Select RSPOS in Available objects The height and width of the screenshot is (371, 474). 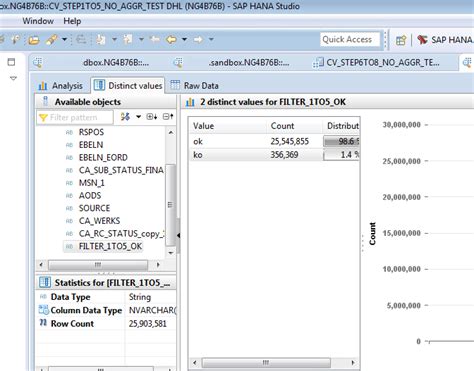click(x=91, y=132)
